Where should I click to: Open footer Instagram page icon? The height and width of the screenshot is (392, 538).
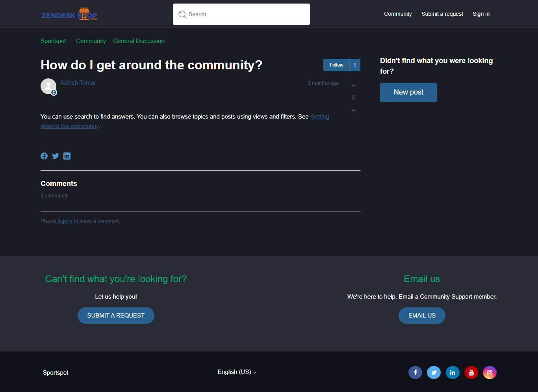point(490,372)
